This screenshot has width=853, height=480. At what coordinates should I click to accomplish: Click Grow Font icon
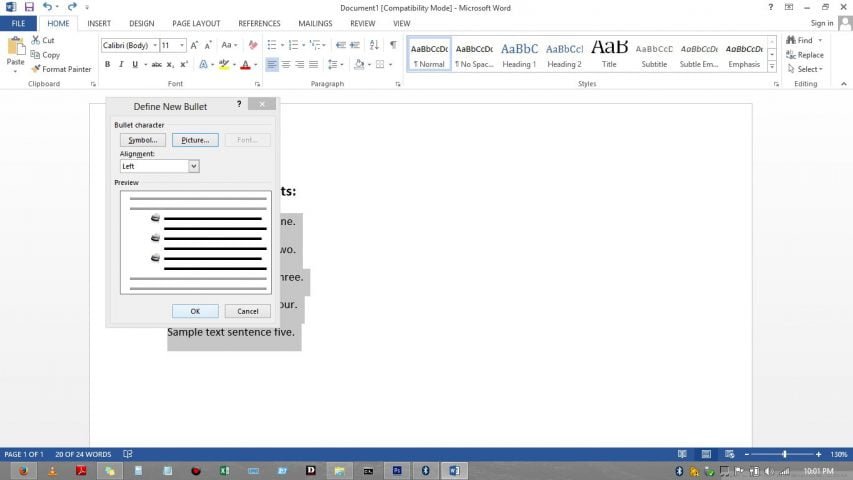click(194, 45)
